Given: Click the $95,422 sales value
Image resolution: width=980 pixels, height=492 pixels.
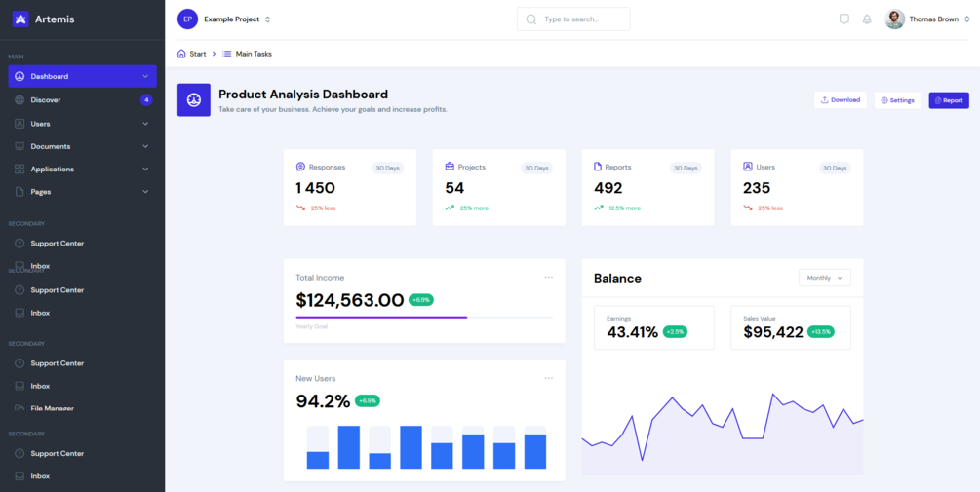Looking at the screenshot, I should point(773,333).
